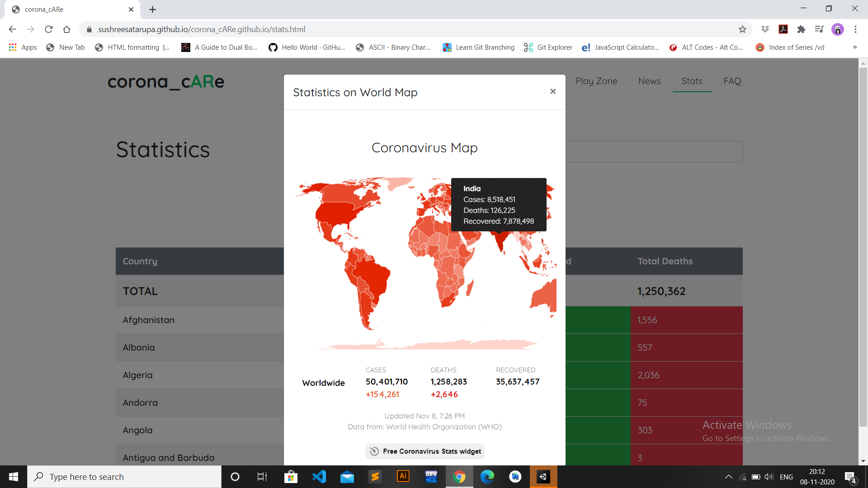
Task: Go to the browser home page
Action: [67, 29]
